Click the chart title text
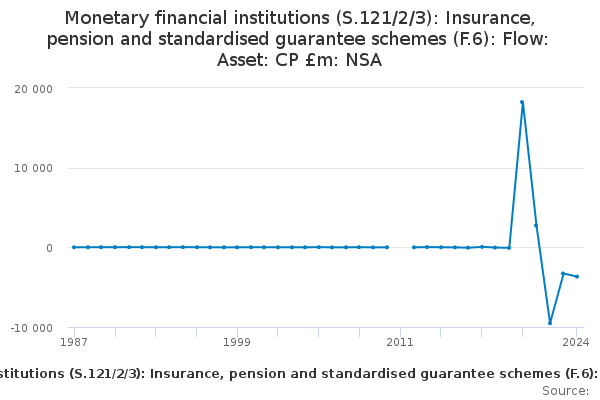Screen dimensions: 600x400 tap(300, 39)
